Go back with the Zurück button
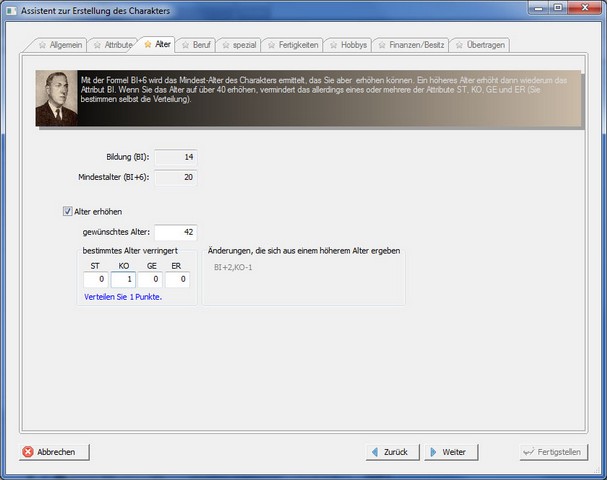This screenshot has height=480, width=607. click(x=392, y=452)
